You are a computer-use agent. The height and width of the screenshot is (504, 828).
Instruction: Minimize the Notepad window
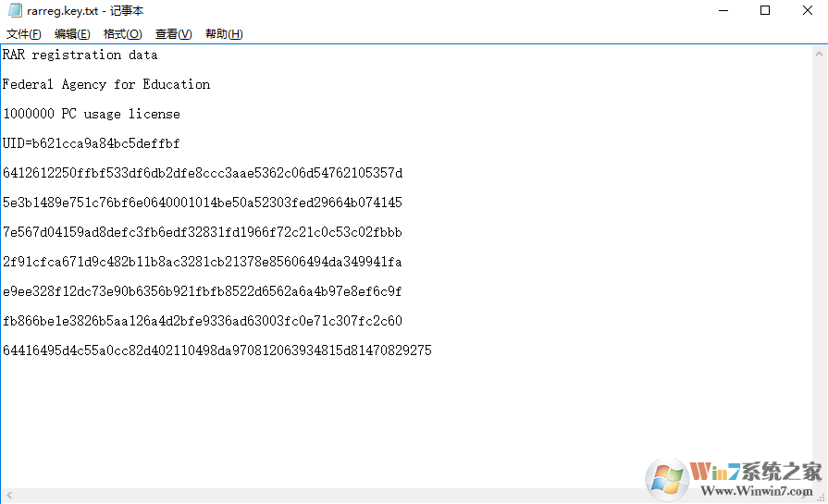[723, 10]
